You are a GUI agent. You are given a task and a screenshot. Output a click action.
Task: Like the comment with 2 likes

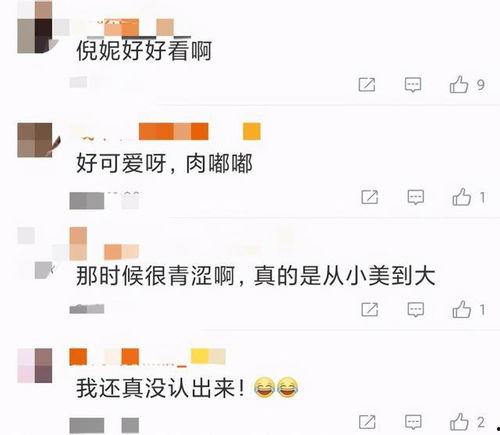(x=459, y=422)
